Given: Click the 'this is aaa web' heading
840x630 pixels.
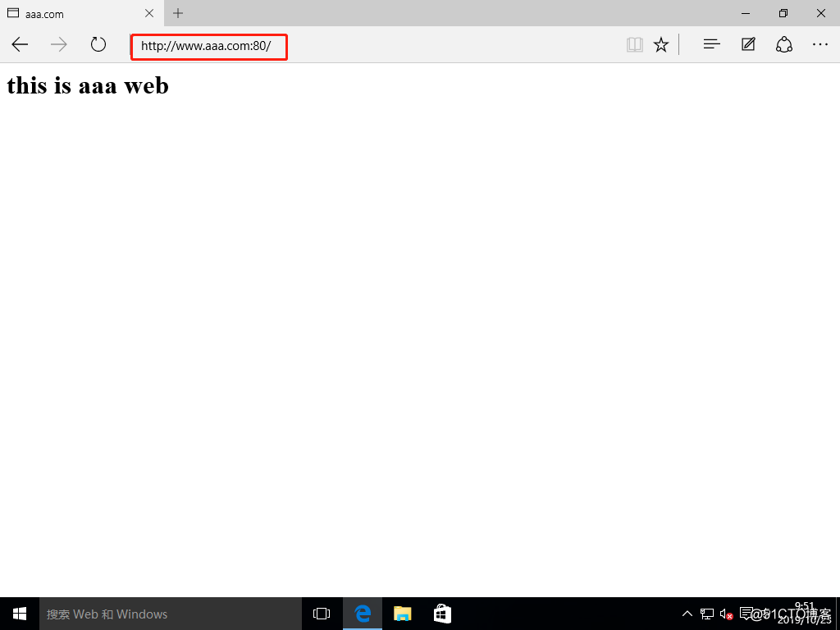Looking at the screenshot, I should (88, 85).
